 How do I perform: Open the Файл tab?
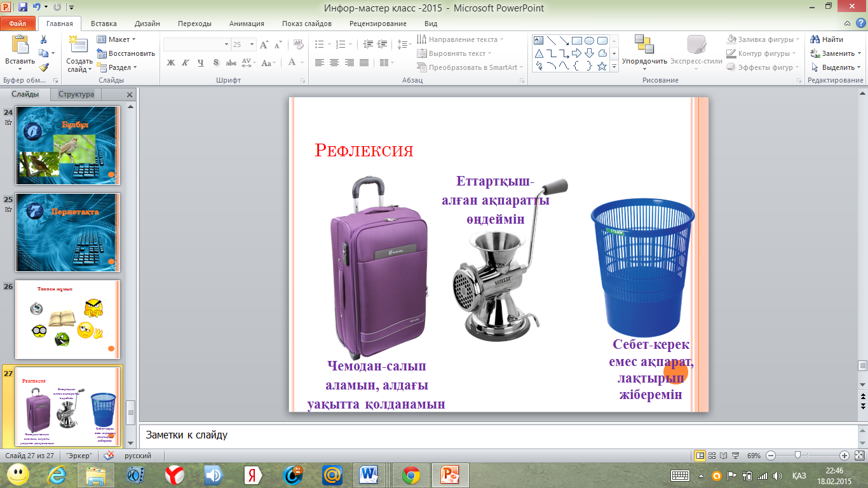tap(18, 24)
